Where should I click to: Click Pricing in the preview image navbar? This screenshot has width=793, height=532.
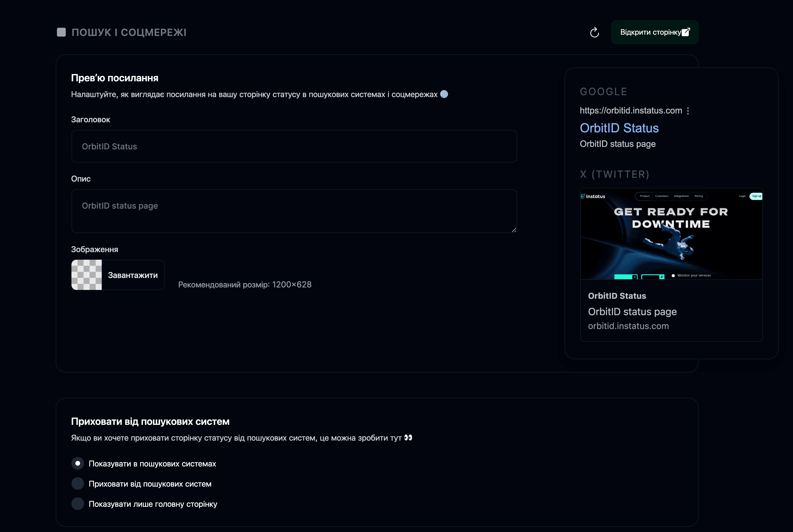[699, 196]
